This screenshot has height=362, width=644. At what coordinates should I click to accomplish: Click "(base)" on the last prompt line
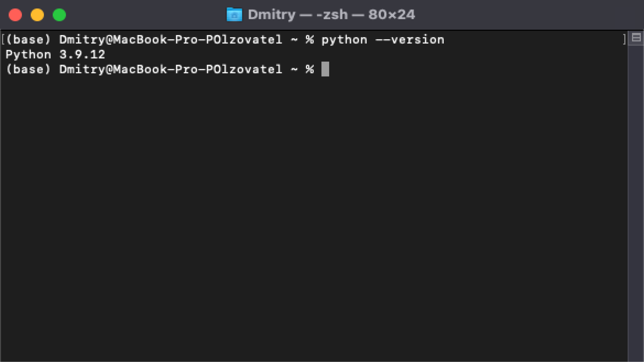(28, 69)
